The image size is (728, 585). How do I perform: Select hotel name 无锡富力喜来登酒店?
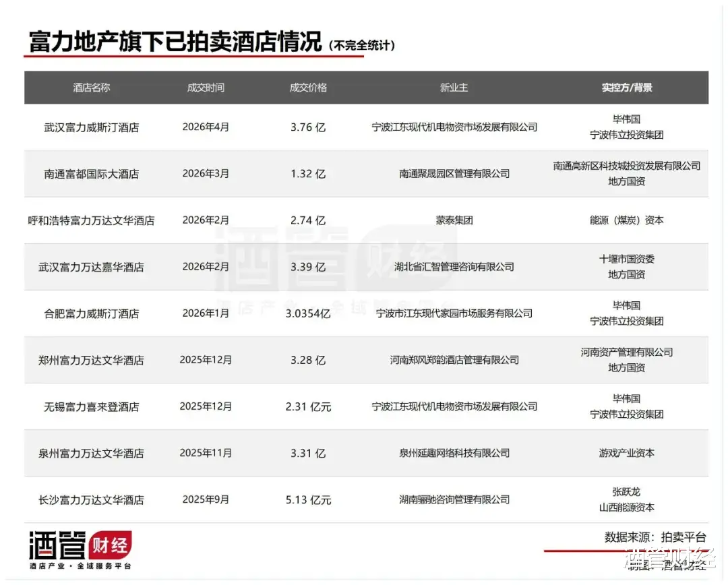92,406
